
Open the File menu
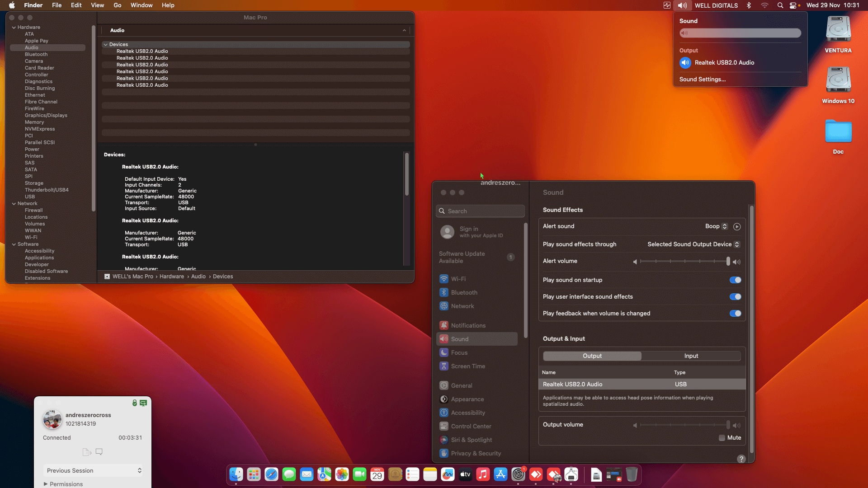click(x=57, y=5)
